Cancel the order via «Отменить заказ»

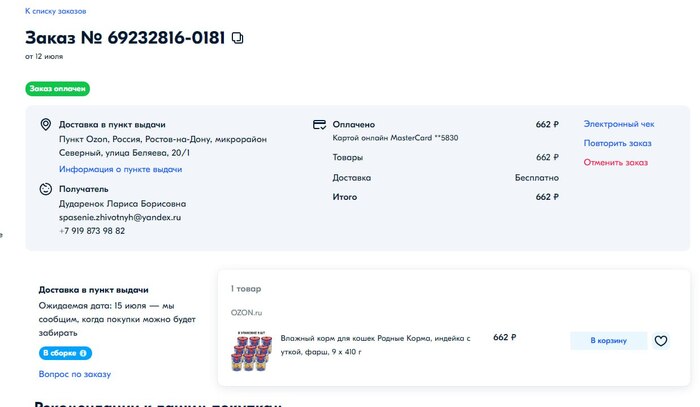[x=615, y=162]
